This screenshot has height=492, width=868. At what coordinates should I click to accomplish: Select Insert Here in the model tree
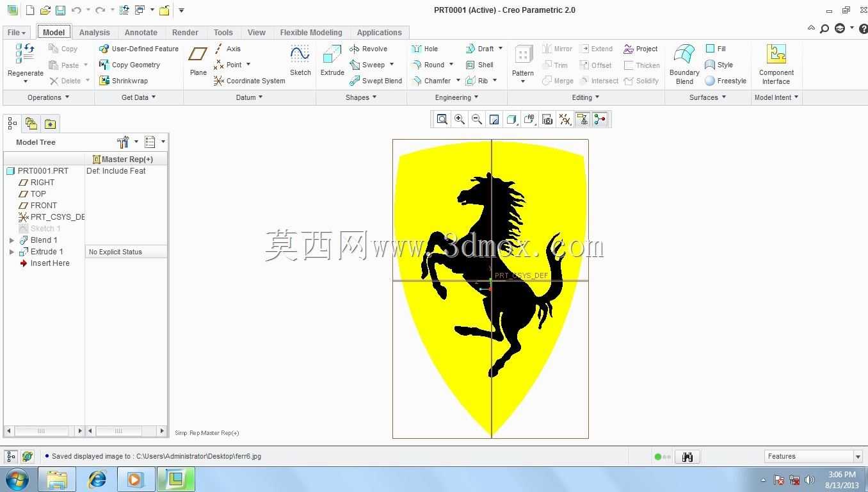tap(49, 263)
